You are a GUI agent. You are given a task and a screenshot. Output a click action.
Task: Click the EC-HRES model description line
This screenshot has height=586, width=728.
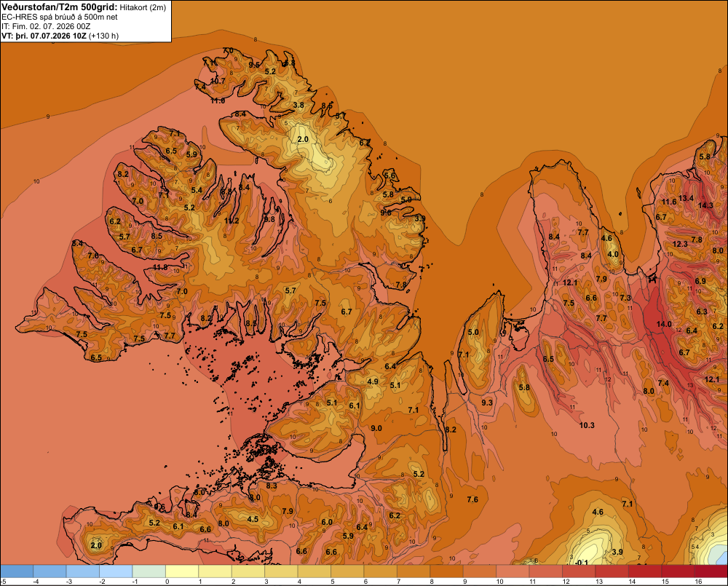click(x=60, y=17)
